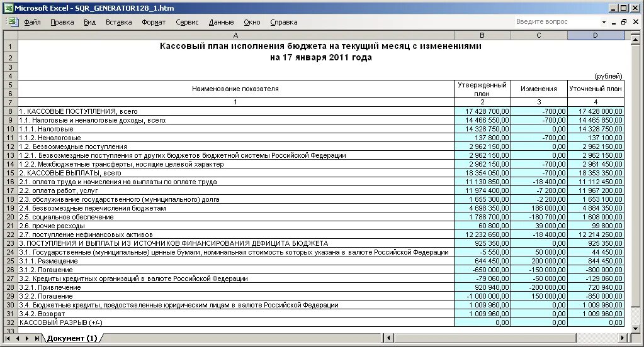The height and width of the screenshot is (347, 644).
Task: Open the Окно menu
Action: tap(252, 22)
